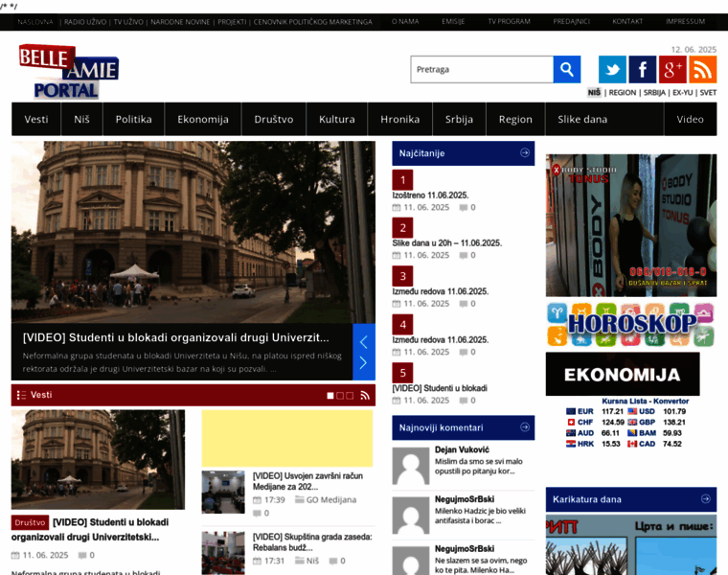The width and height of the screenshot is (728, 575).
Task: Open the Horoskop banner
Action: click(x=631, y=324)
